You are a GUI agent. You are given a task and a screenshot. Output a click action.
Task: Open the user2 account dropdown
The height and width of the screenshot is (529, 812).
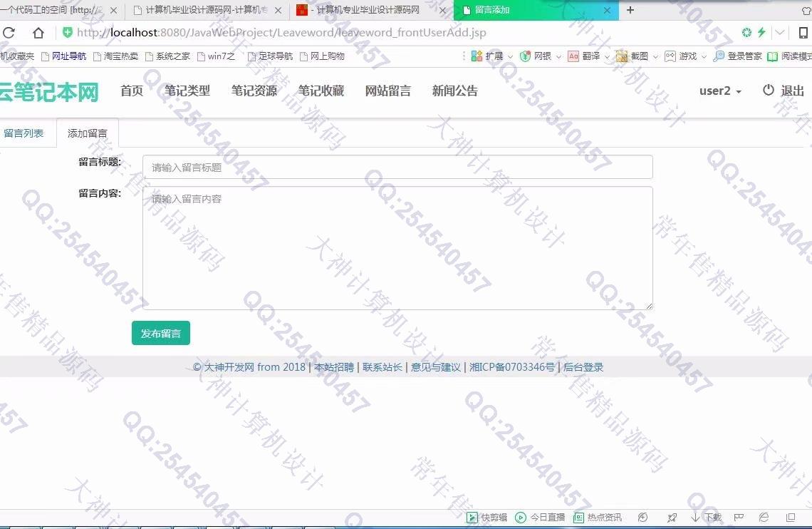tap(720, 91)
